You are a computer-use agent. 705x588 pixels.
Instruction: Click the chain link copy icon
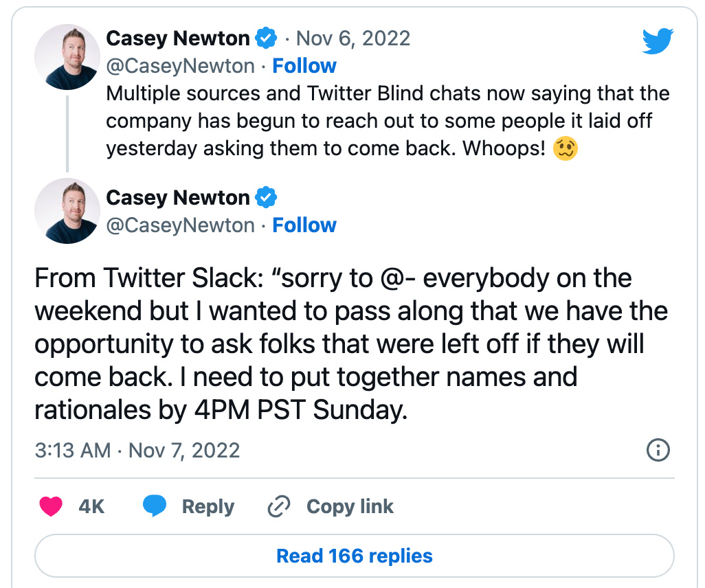[280, 507]
